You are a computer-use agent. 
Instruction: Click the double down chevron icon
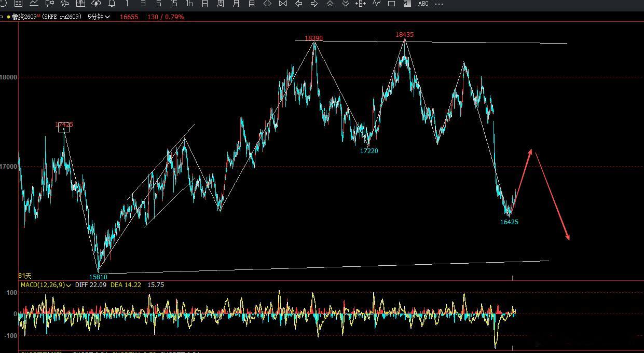pos(345,4)
